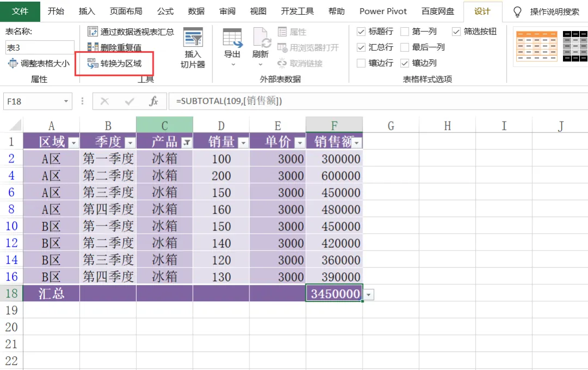
Task: Click the table name field containing 表3
Action: (39, 47)
